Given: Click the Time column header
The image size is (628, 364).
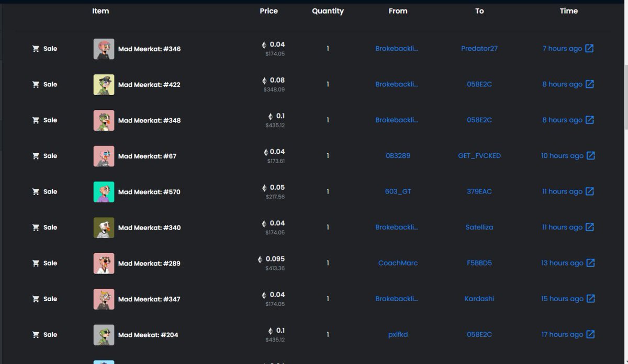Looking at the screenshot, I should (568, 11).
